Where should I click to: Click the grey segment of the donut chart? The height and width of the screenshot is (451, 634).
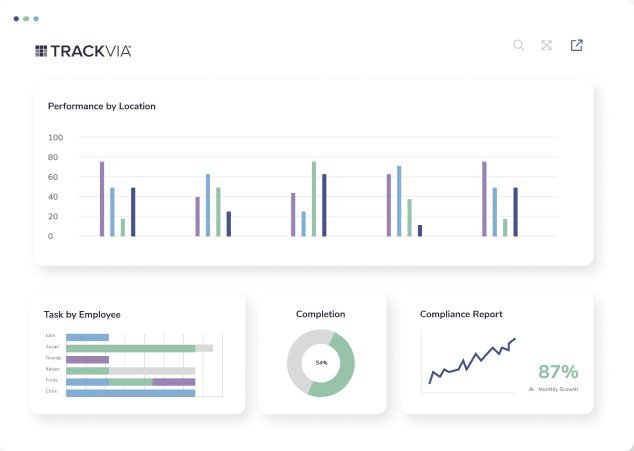[297, 355]
